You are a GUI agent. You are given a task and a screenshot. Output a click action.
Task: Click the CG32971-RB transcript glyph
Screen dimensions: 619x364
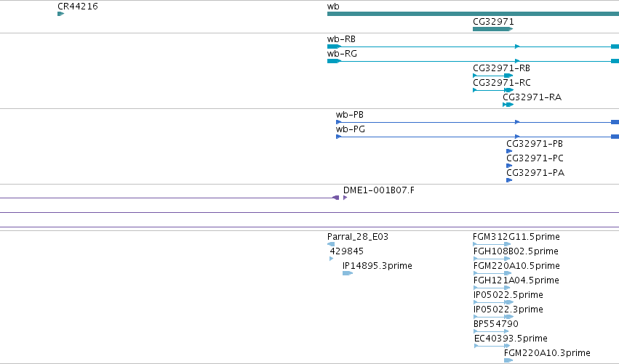coord(492,76)
